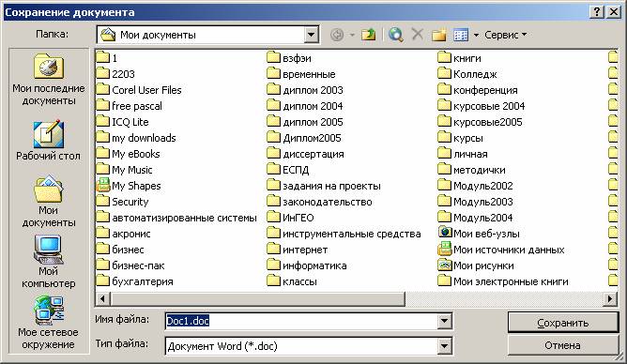Select задания на проекты folder

point(325,186)
